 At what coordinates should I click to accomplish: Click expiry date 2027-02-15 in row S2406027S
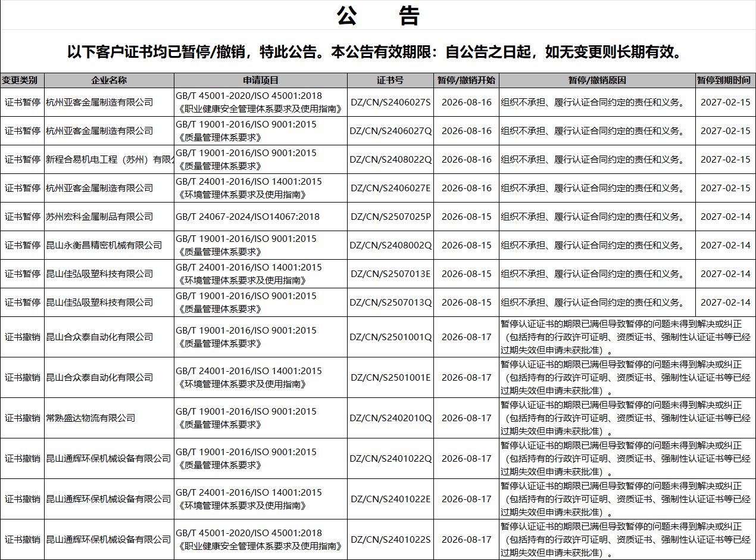(726, 102)
